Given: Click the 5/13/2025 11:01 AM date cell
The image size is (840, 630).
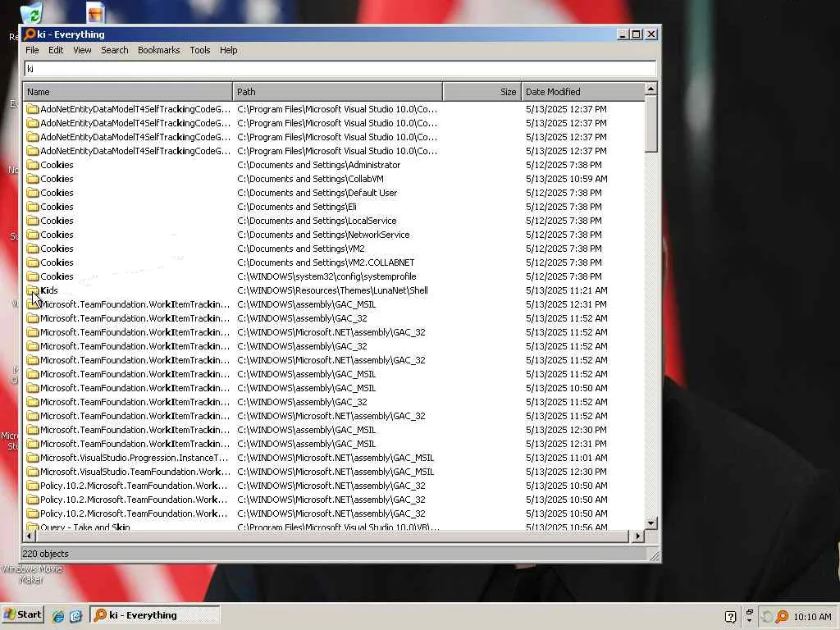Looking at the screenshot, I should point(566,458).
